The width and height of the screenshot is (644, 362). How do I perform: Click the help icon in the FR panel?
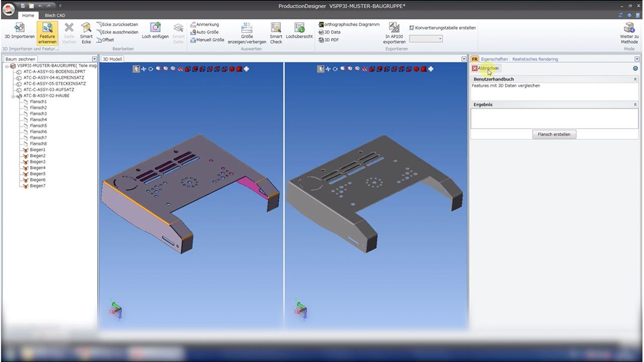635,68
